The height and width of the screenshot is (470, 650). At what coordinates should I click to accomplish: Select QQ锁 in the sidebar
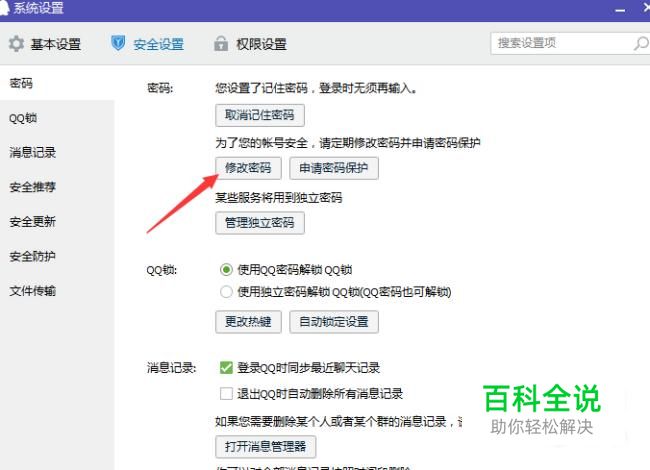(x=57, y=118)
